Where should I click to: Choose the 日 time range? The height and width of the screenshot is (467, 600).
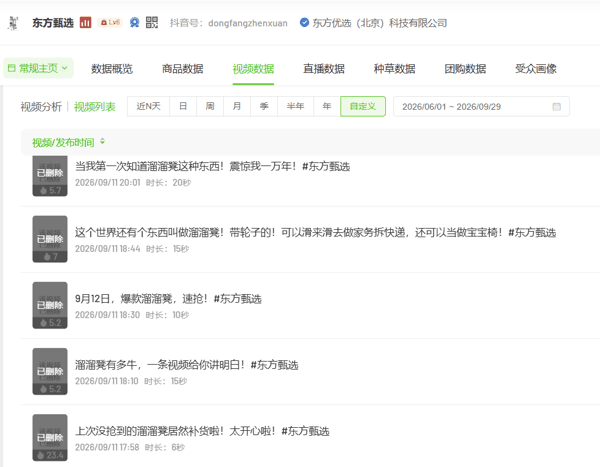coord(183,106)
